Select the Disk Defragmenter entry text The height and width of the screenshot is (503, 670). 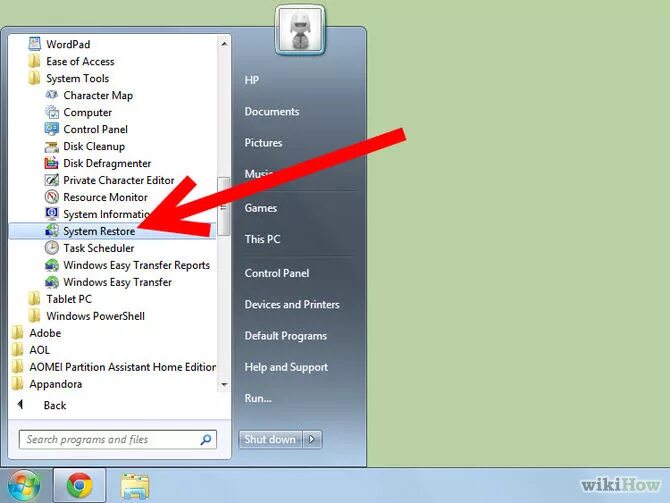pyautogui.click(x=107, y=163)
